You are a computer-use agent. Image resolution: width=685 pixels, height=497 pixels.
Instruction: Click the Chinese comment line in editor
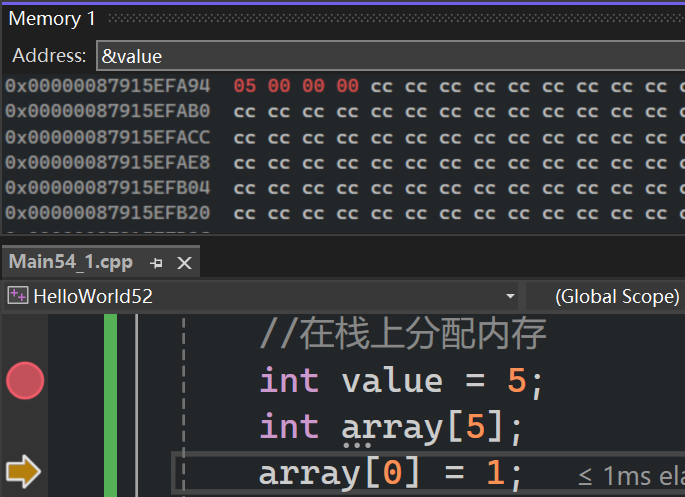click(x=402, y=334)
